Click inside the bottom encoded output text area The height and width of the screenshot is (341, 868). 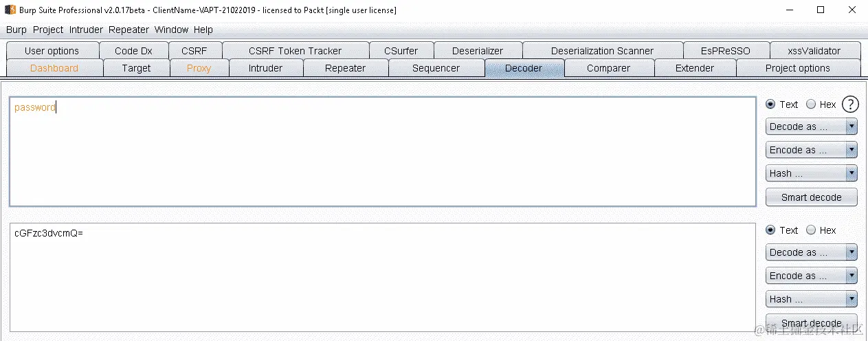(x=383, y=277)
